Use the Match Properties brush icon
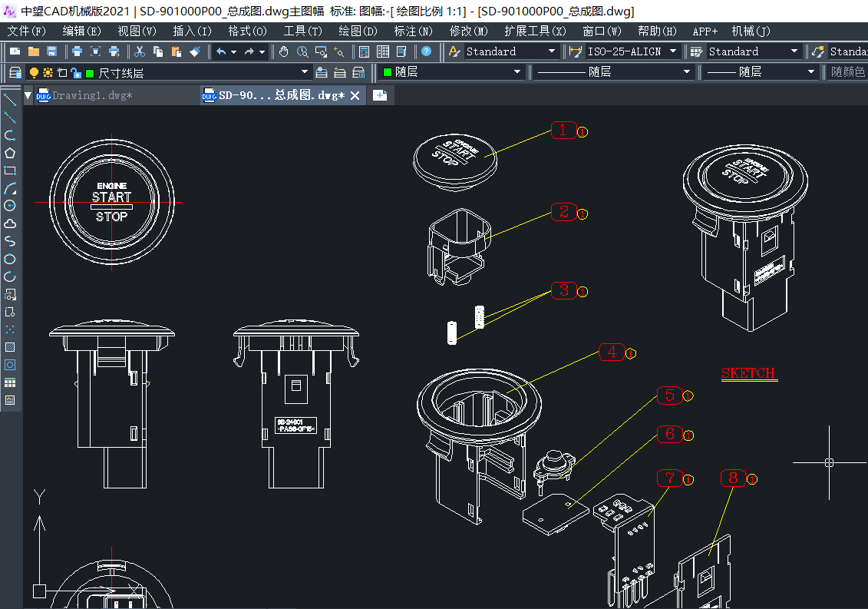Viewport: 868px width, 609px height. [x=195, y=51]
